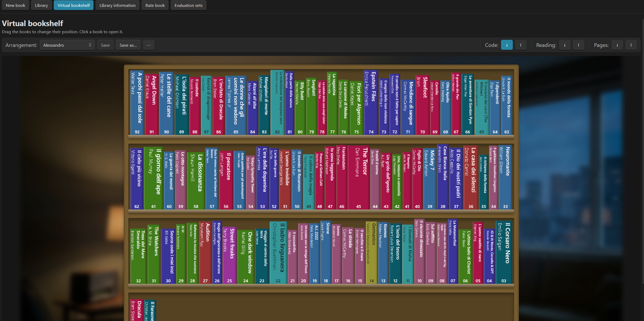Click the Save as... button
Viewport: 644px width, 321px height.
coord(128,45)
